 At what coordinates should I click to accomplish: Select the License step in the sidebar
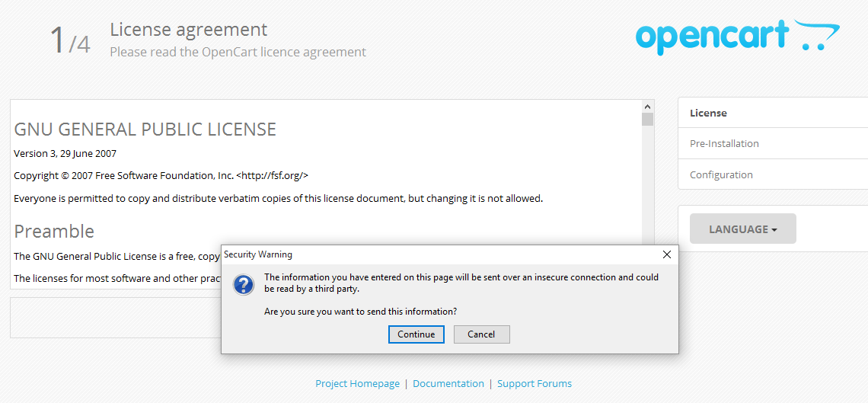click(x=773, y=113)
